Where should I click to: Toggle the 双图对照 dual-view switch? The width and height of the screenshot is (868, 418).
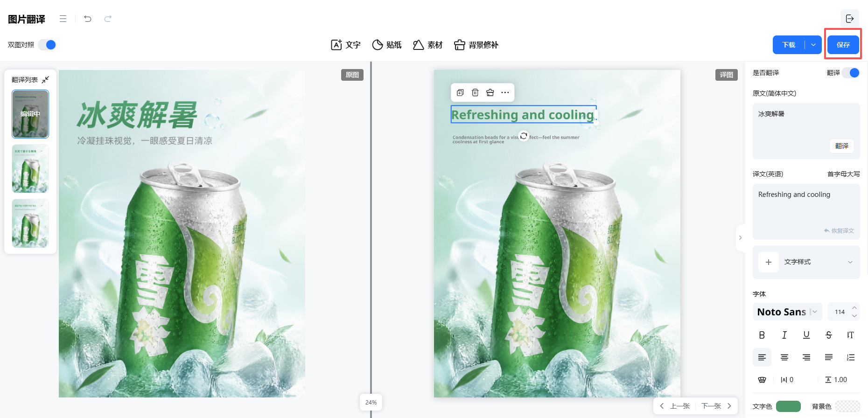(x=47, y=45)
